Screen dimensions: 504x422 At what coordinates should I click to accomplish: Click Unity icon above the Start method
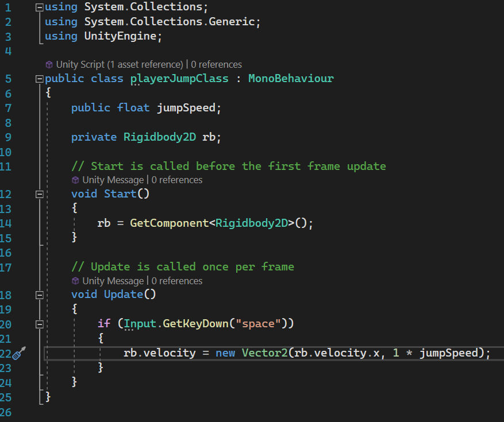[75, 180]
